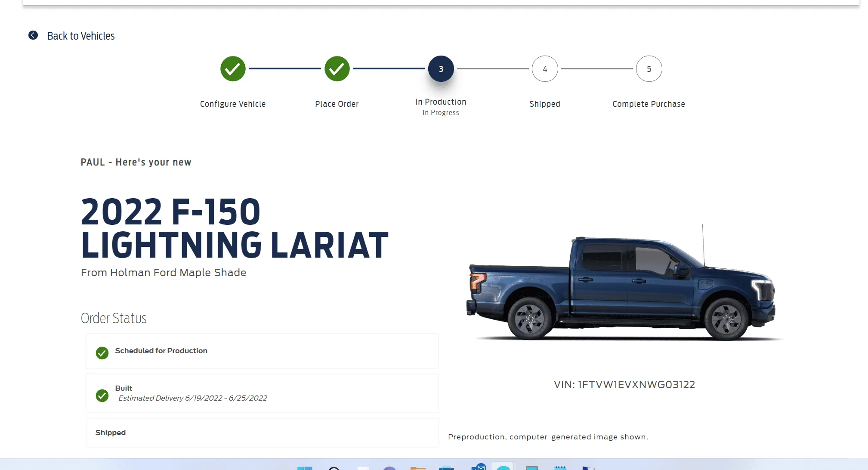
Task: Click the Complete Purchase step label
Action: [x=649, y=104]
